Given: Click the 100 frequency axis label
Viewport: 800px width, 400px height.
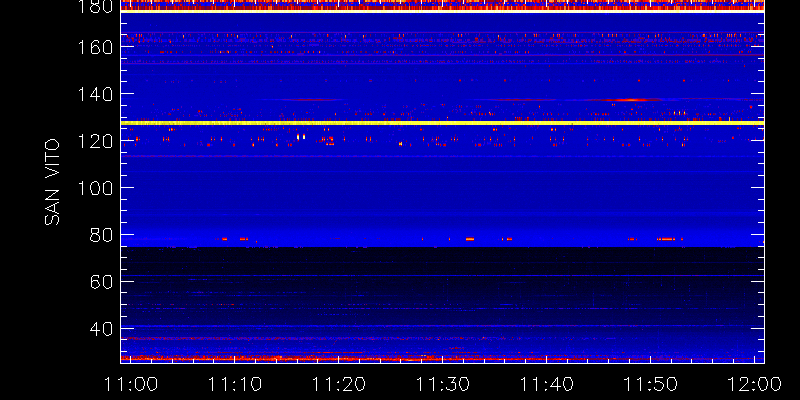Looking at the screenshot, I should (x=94, y=188).
